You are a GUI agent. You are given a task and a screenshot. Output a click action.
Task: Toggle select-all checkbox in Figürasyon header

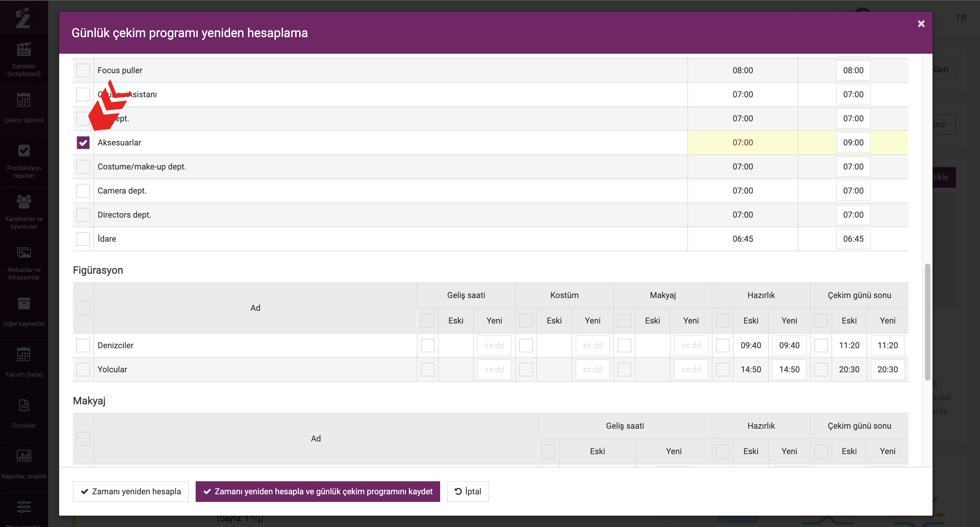tap(83, 308)
